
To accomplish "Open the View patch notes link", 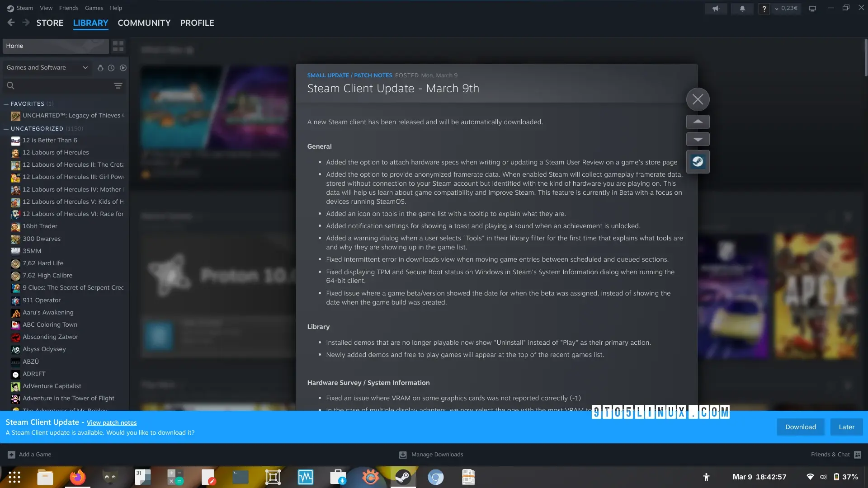I will click(x=112, y=423).
